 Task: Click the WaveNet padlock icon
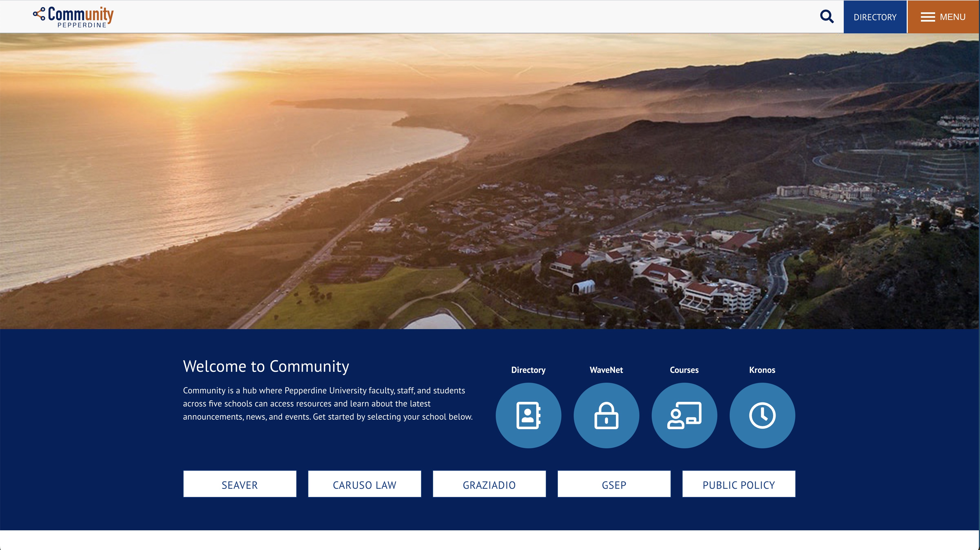pos(606,415)
